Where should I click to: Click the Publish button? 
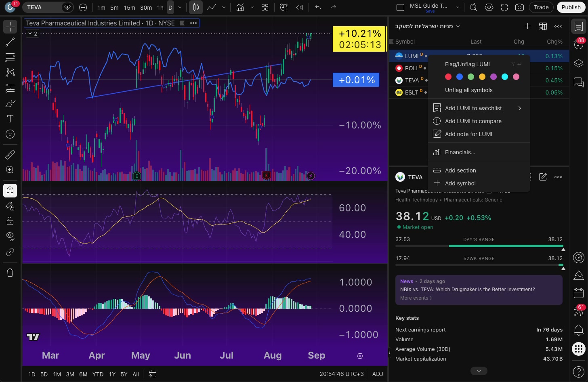pos(571,7)
